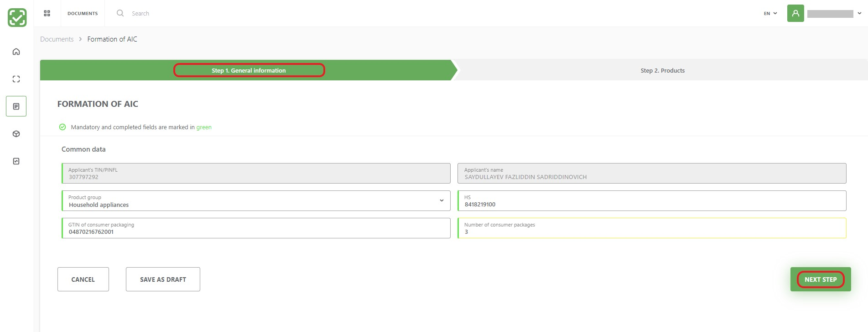Viewport: 868px width, 332px height.
Task: Click the Applicant's name field
Action: (x=652, y=174)
